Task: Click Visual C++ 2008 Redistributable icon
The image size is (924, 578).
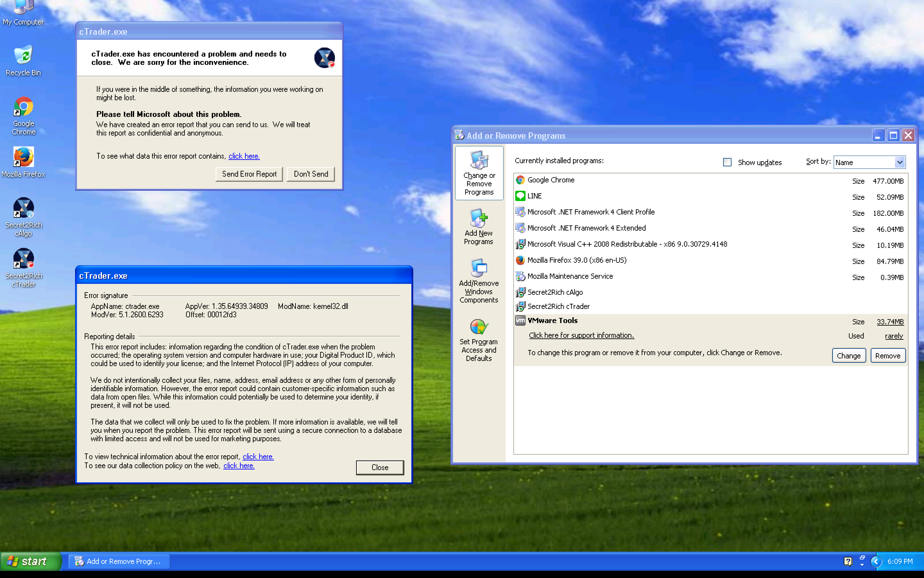Action: pos(520,244)
